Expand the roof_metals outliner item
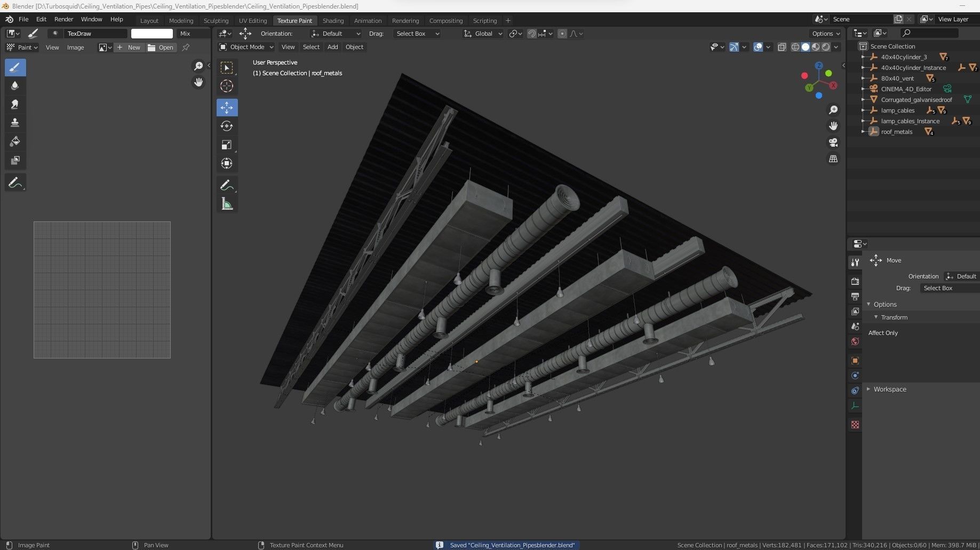This screenshot has height=550, width=980. coord(863,132)
